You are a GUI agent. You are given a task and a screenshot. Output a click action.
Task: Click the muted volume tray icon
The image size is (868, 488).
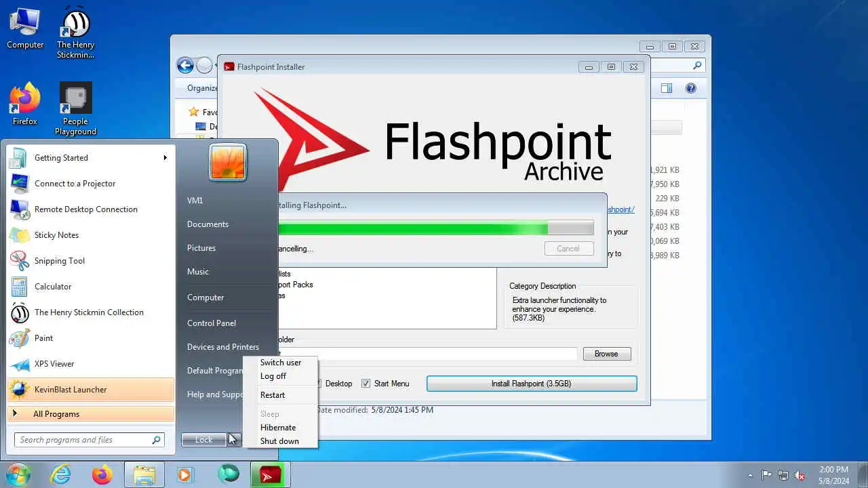pyautogui.click(x=800, y=475)
